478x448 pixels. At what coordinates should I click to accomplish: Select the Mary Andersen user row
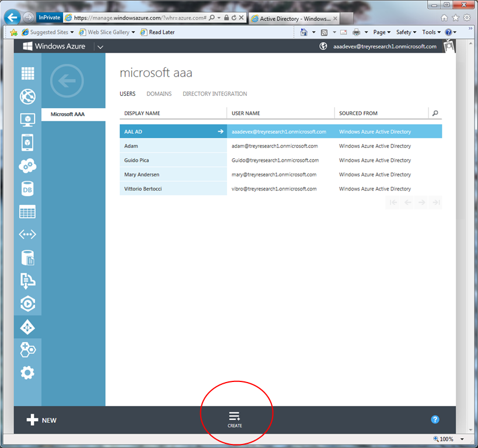tap(281, 175)
